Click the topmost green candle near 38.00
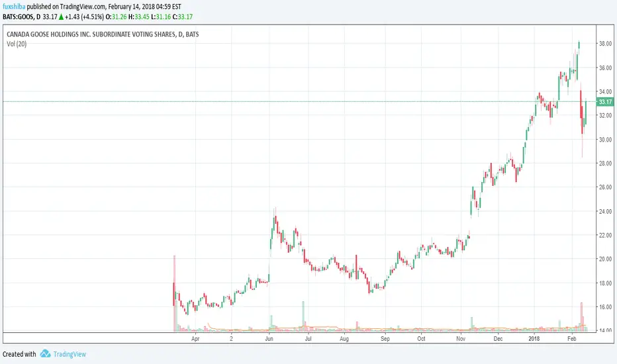This screenshot has width=617, height=364. [579, 44]
